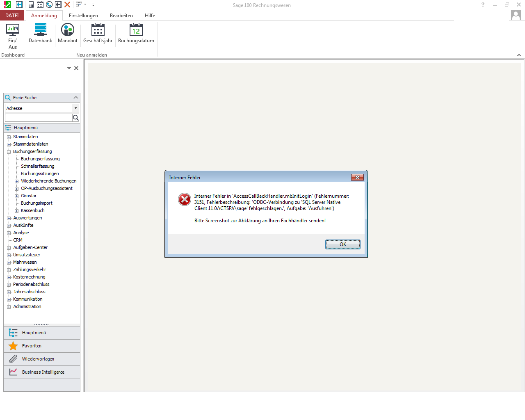Open the Hilfe ribbon tab
The height and width of the screenshot is (420, 525).
click(150, 16)
